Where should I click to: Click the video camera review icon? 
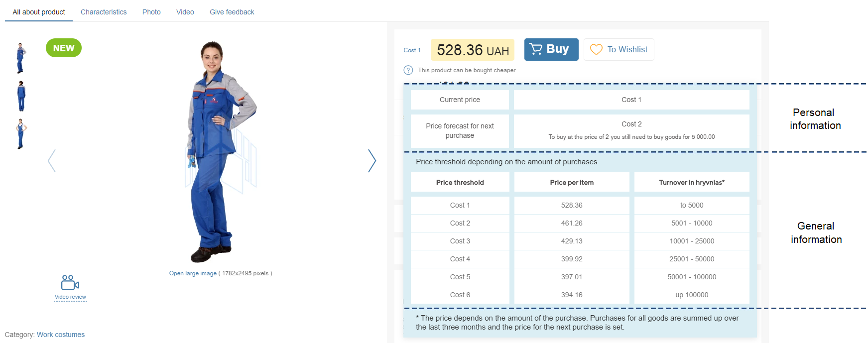(70, 282)
